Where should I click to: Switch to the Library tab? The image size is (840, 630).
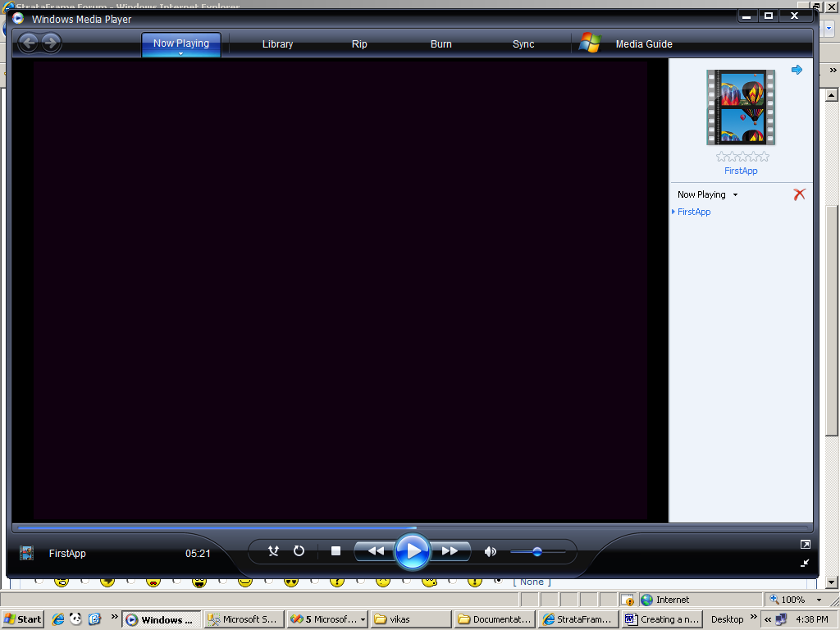pyautogui.click(x=277, y=44)
